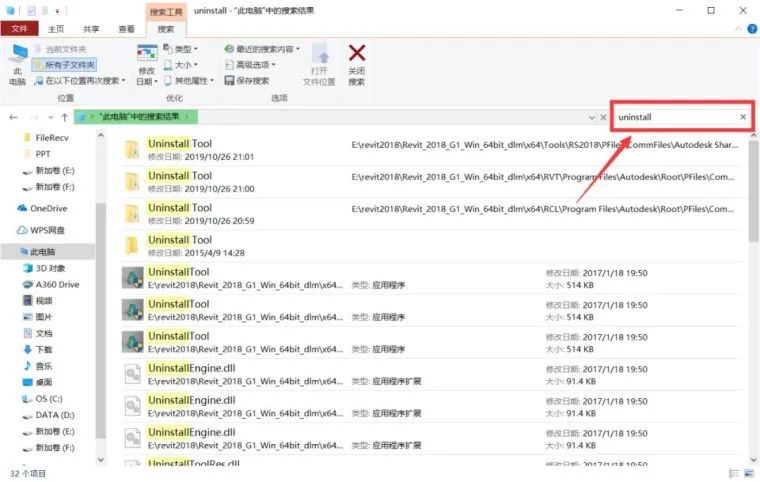The width and height of the screenshot is (760, 482).
Task: Click the first UninstallEngine.dll file icon
Action: tap(132, 374)
